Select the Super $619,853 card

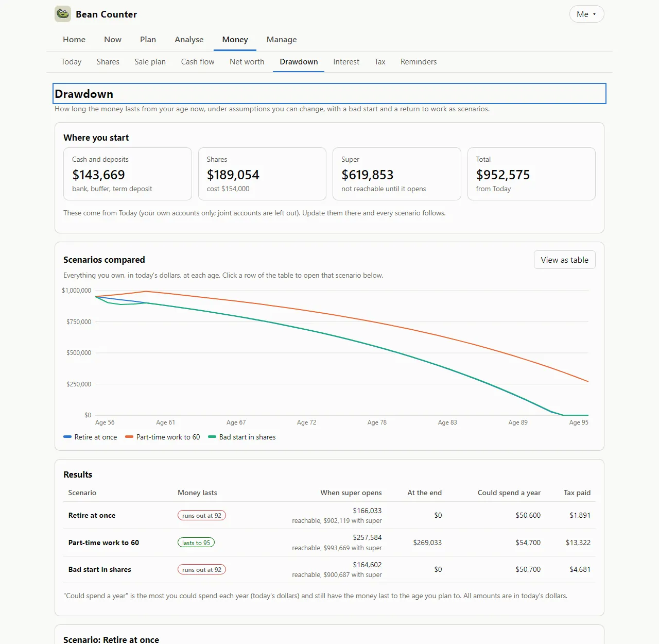[x=397, y=174]
